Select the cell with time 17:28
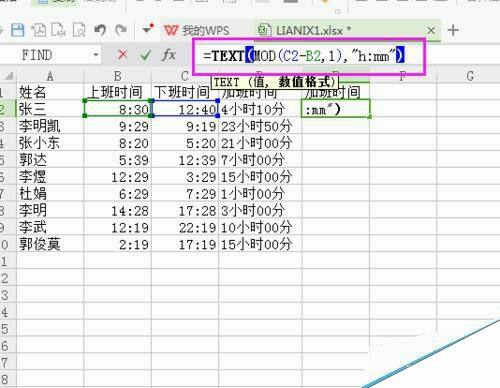The image size is (500, 388). tap(185, 210)
